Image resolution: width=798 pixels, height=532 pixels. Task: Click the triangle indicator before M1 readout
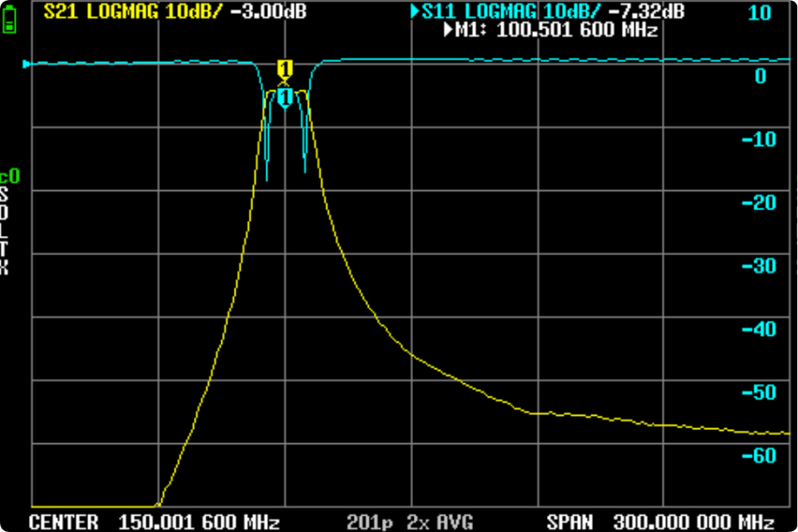(448, 30)
